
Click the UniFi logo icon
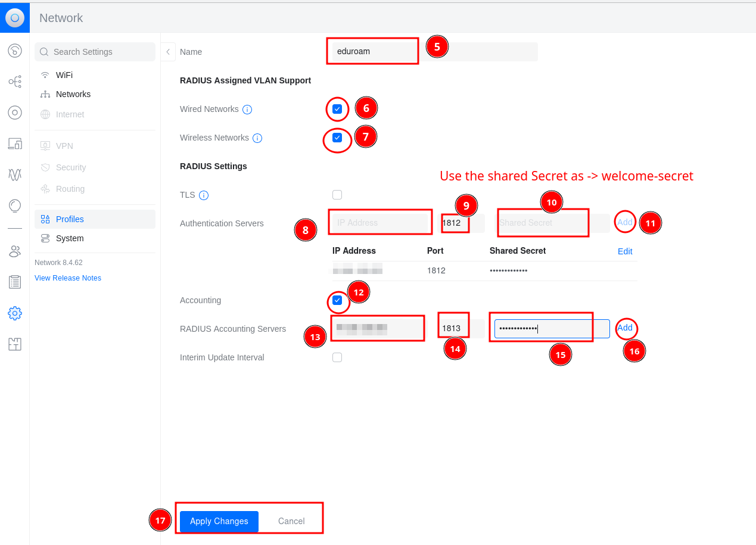click(x=15, y=18)
